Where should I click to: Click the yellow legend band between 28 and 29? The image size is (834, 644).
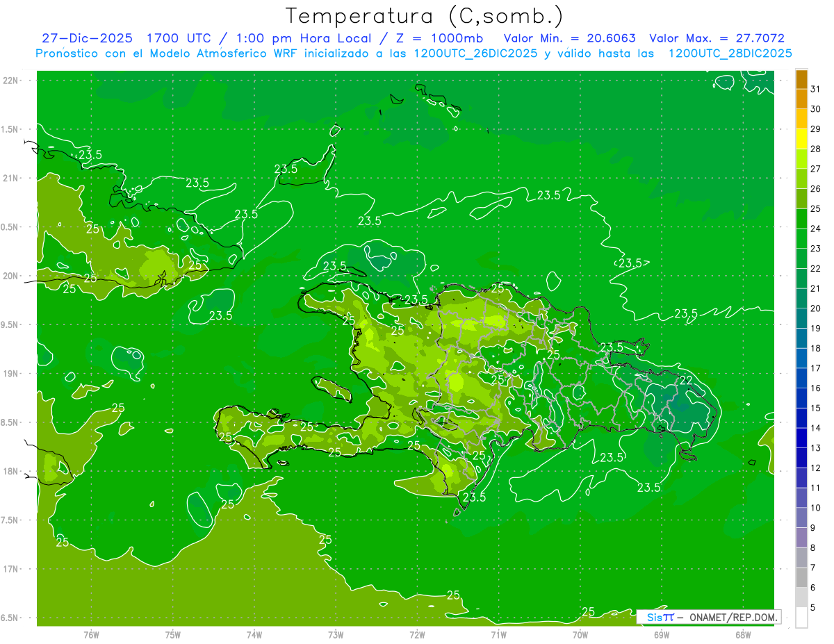[x=801, y=139]
